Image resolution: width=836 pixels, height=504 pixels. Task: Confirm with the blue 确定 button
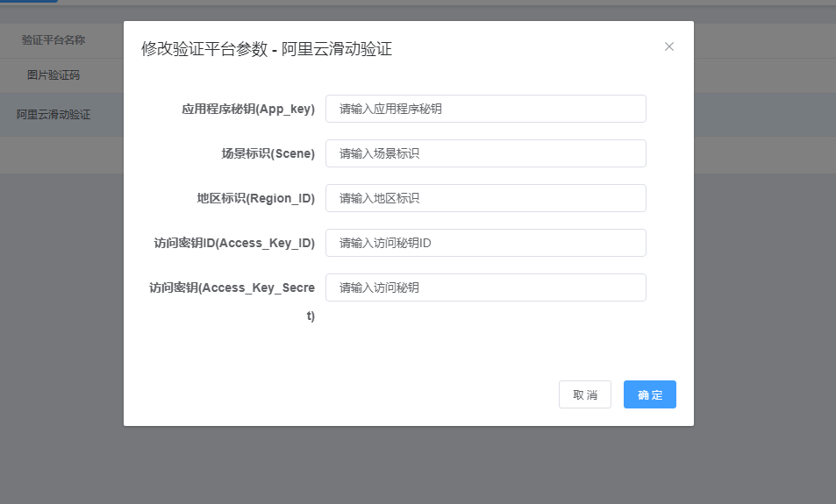pos(650,394)
